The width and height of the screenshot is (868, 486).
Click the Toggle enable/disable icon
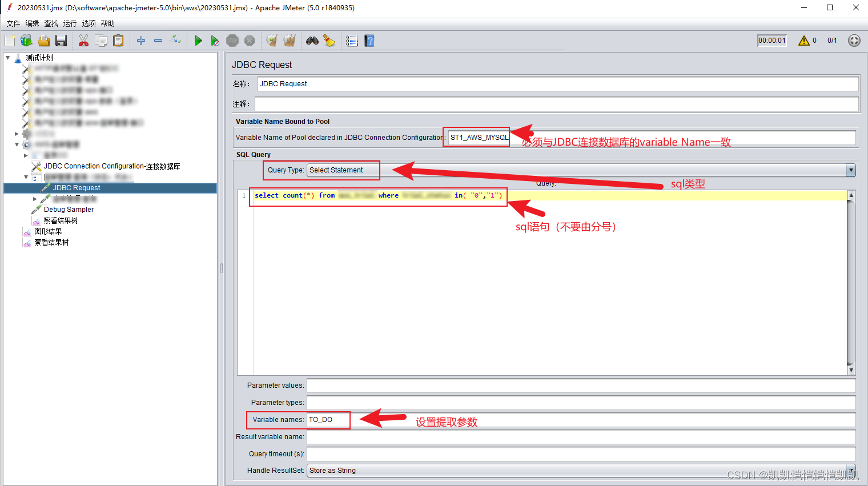coord(176,41)
